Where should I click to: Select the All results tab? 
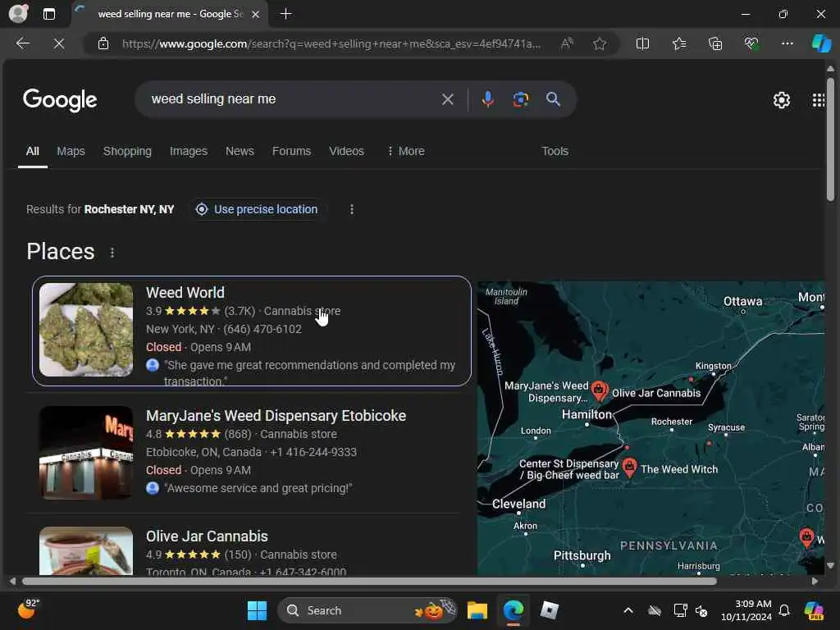33,151
